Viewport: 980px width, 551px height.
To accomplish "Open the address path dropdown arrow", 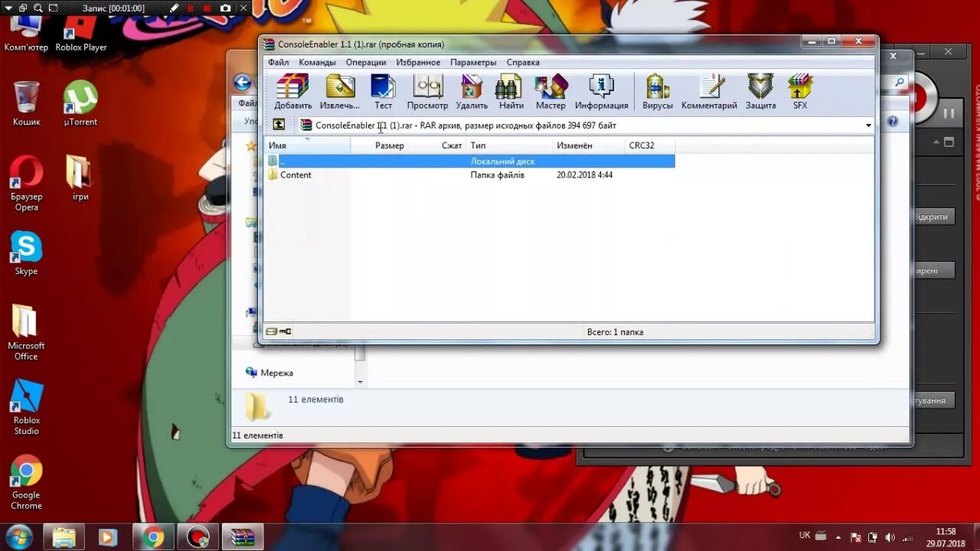I will [868, 126].
